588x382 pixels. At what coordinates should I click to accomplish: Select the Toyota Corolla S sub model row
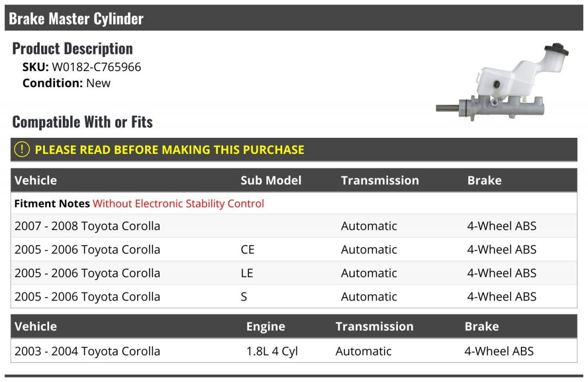[x=294, y=297]
